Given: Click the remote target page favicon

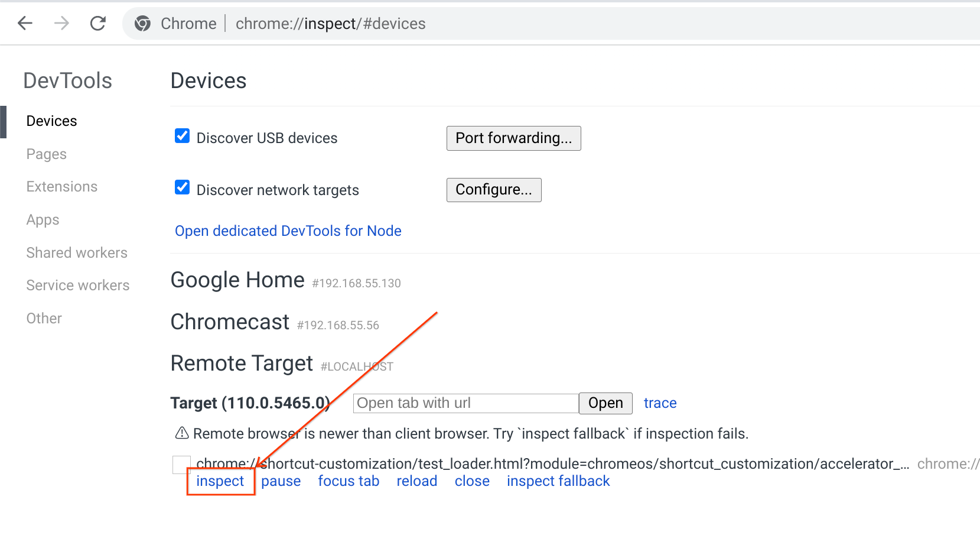Looking at the screenshot, I should pyautogui.click(x=181, y=465).
